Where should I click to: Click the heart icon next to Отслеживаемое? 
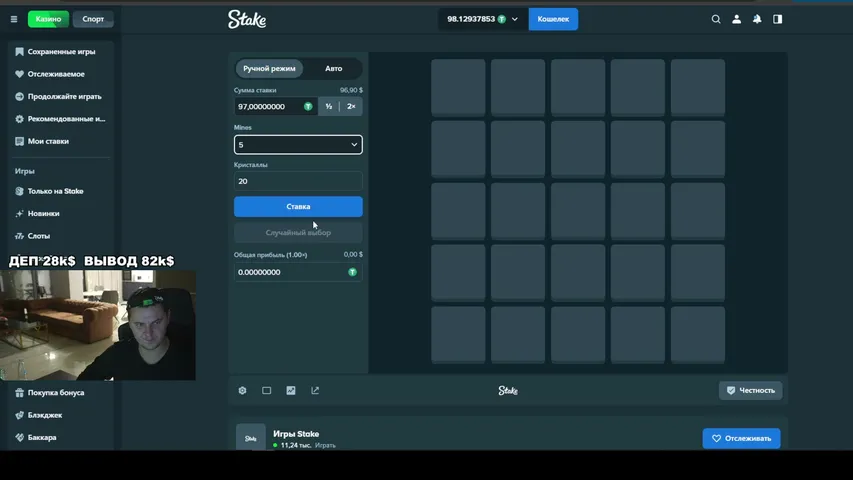(x=20, y=74)
